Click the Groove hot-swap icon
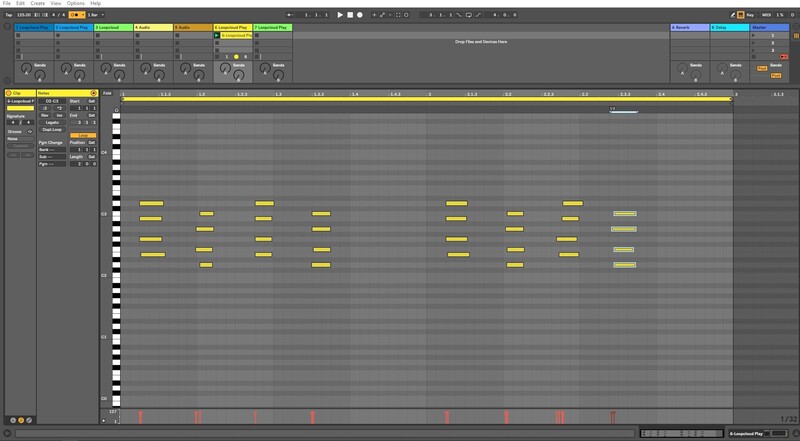800x441 pixels. 30,132
